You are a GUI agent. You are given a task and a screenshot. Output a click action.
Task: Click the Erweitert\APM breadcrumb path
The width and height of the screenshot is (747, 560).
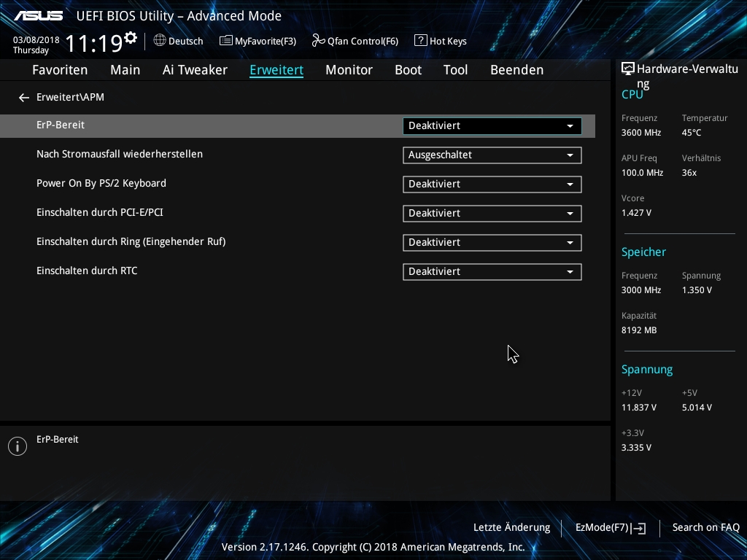[71, 97]
